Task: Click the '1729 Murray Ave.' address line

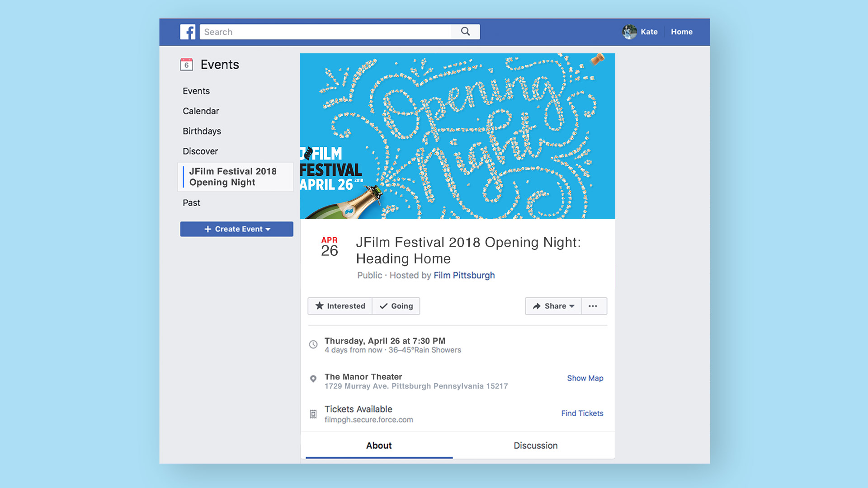Action: [416, 386]
